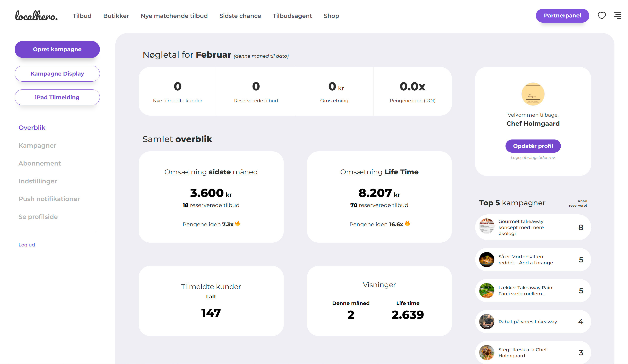
Task: Select Push notifikationer in the sidebar
Action: click(x=49, y=199)
